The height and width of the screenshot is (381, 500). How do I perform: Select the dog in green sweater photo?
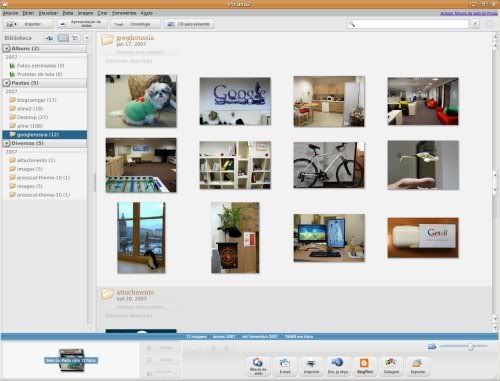click(141, 101)
